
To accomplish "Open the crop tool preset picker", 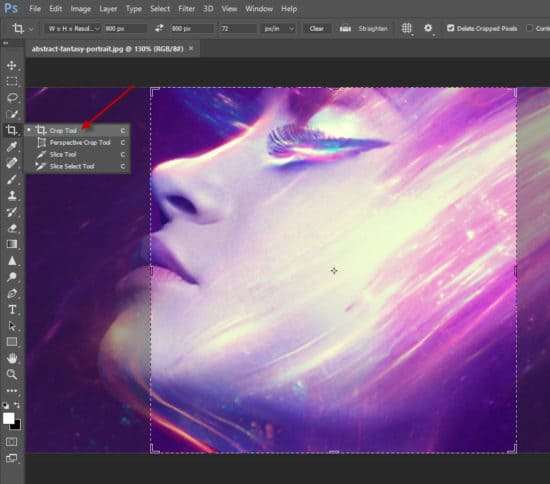I will tap(21, 28).
